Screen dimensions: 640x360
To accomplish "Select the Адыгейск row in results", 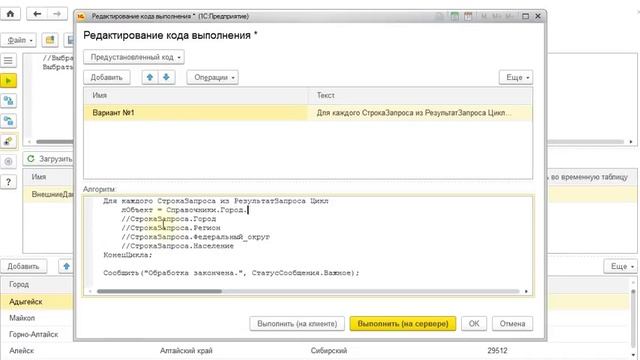I will 37,302.
